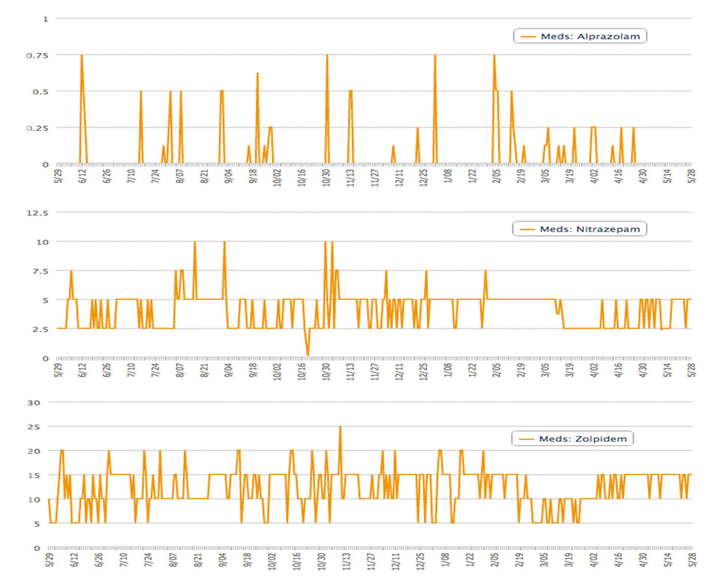Click the 10 y-axis label on Nitrazepam chart
The image size is (722, 588).
pyautogui.click(x=42, y=242)
